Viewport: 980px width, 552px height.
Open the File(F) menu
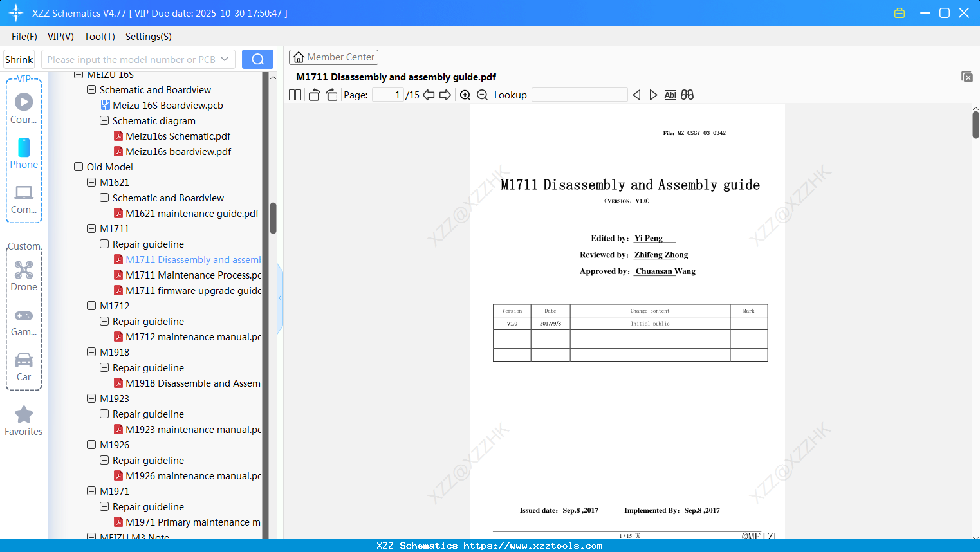coord(24,37)
